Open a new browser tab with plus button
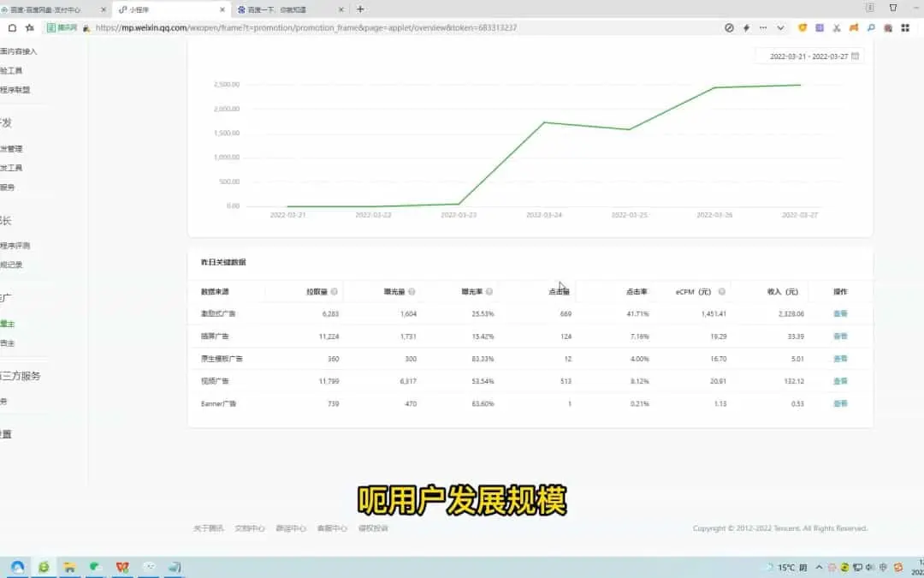Viewport: 924px width, 578px height. (360, 9)
